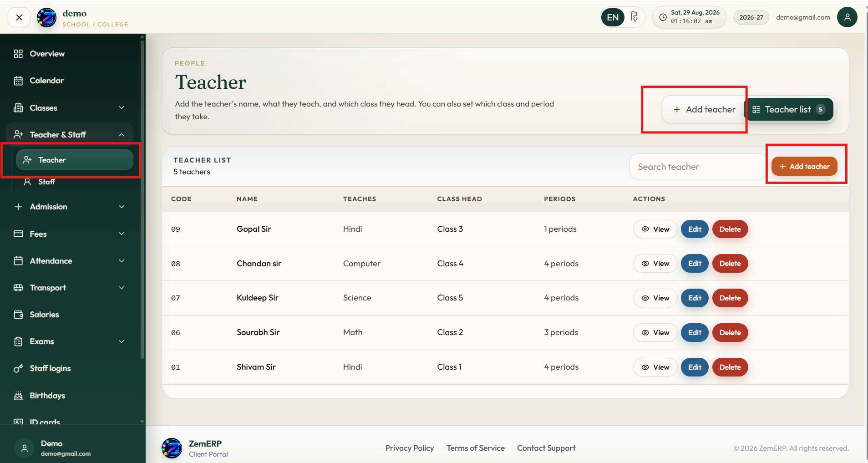Select Teacher in the sidebar submenu

point(75,160)
